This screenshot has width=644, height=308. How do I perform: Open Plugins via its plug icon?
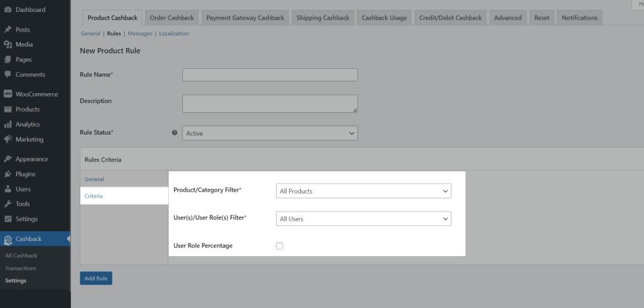8,174
